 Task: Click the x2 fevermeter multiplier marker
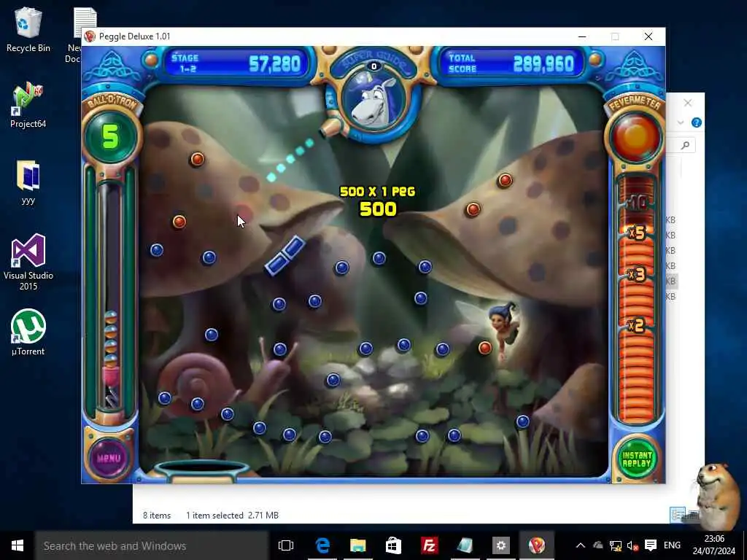pyautogui.click(x=636, y=325)
